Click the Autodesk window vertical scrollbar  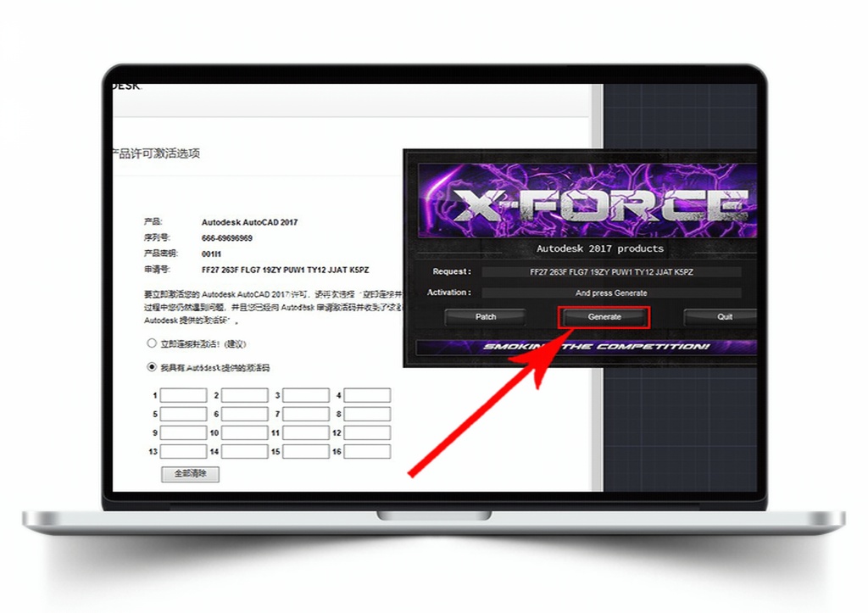[598, 287]
